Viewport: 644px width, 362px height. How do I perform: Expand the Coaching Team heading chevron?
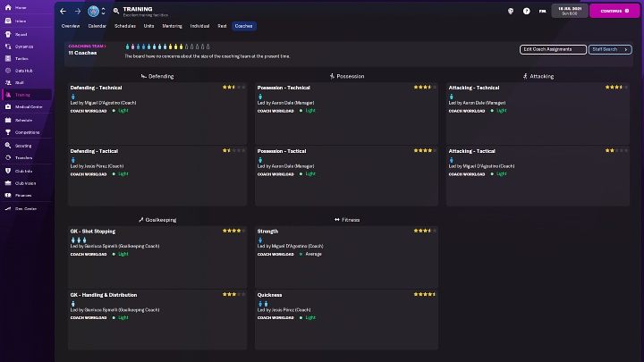coord(105,46)
